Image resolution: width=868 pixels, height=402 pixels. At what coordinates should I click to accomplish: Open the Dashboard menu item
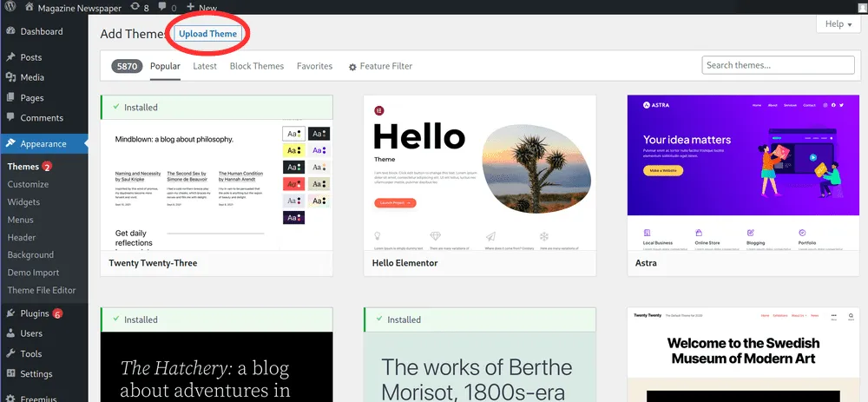(x=43, y=31)
